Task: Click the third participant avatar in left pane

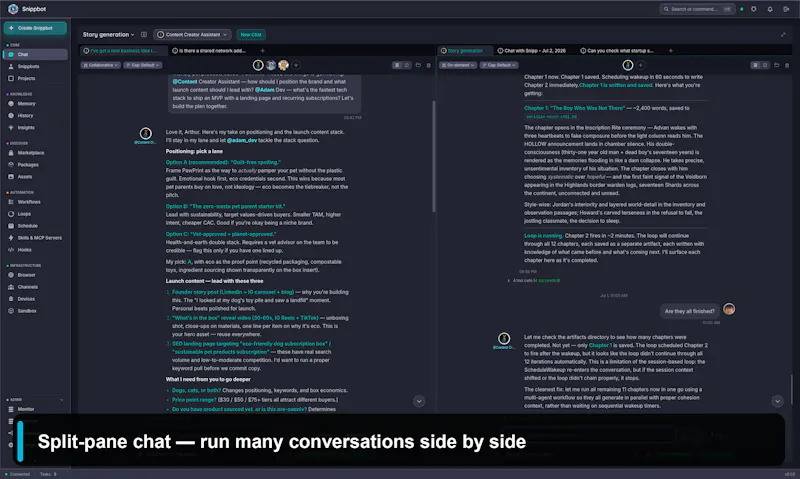Action: [x=283, y=65]
